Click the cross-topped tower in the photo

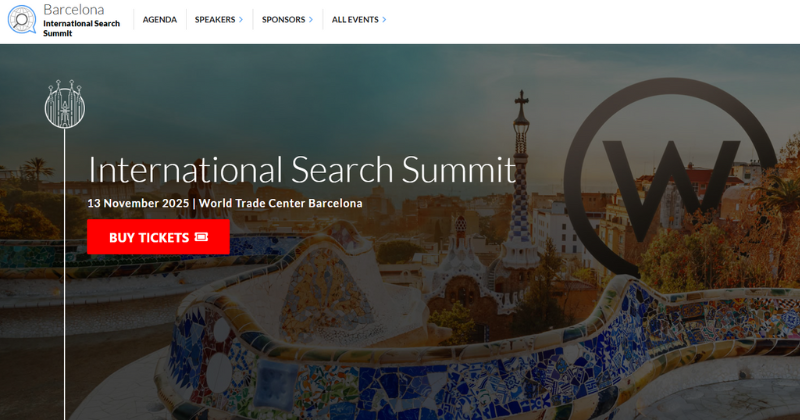coord(520,179)
